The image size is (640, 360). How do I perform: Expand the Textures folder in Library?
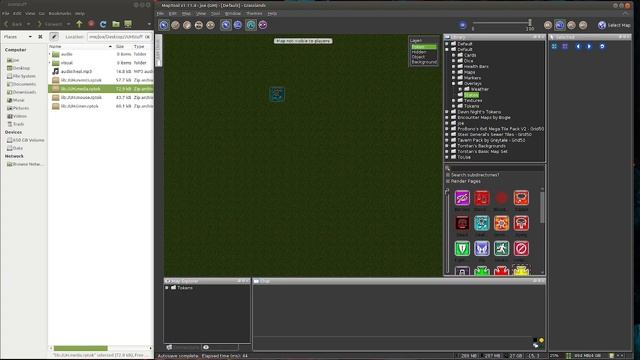[453, 100]
